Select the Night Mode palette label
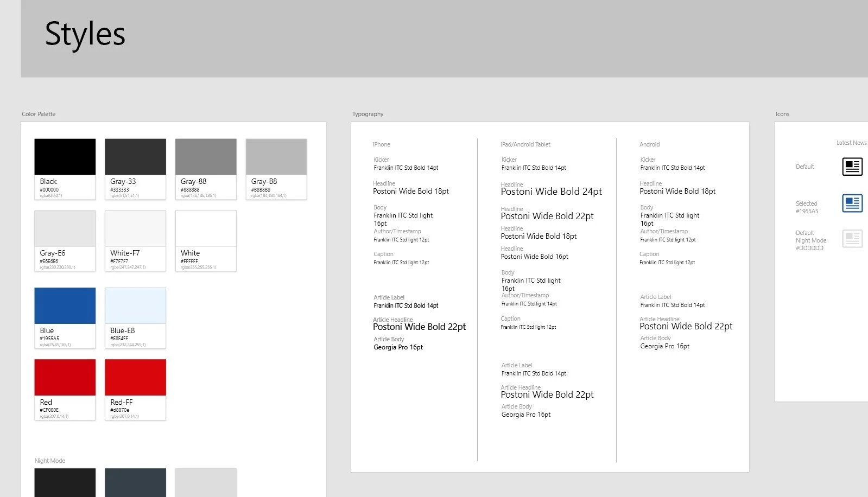Image resolution: width=868 pixels, height=497 pixels. point(50,461)
